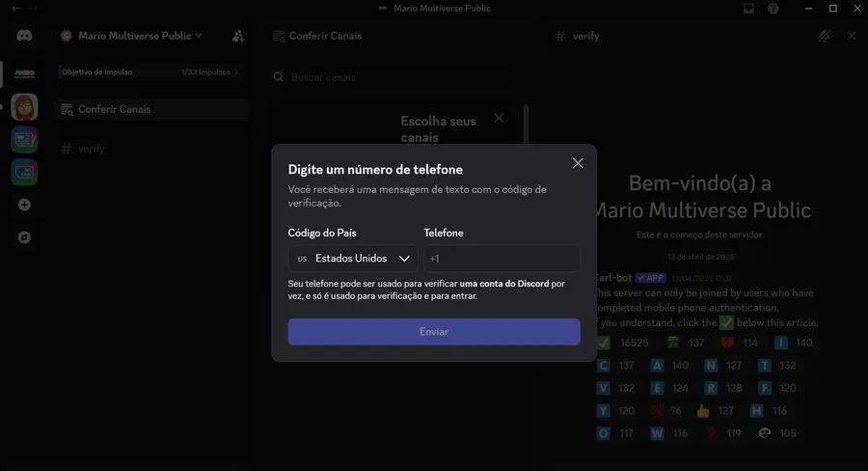This screenshot has height=471, width=868.
Task: React with face emoji count 105
Action: 777,434
